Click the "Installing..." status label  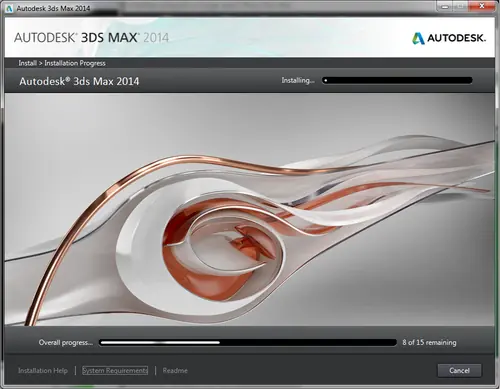tap(298, 80)
